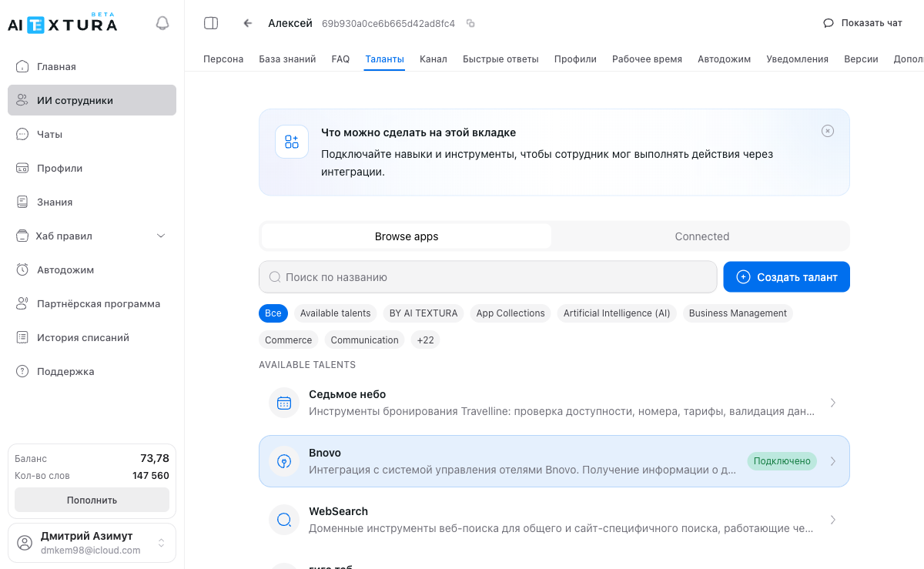Click the Седьмое небо calendar icon
924x569 pixels.
(x=284, y=403)
